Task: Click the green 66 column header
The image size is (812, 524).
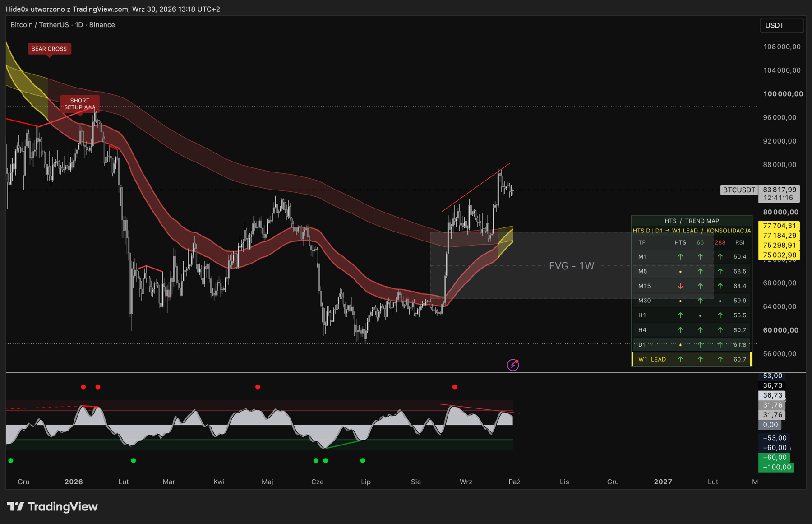Action: (x=700, y=242)
